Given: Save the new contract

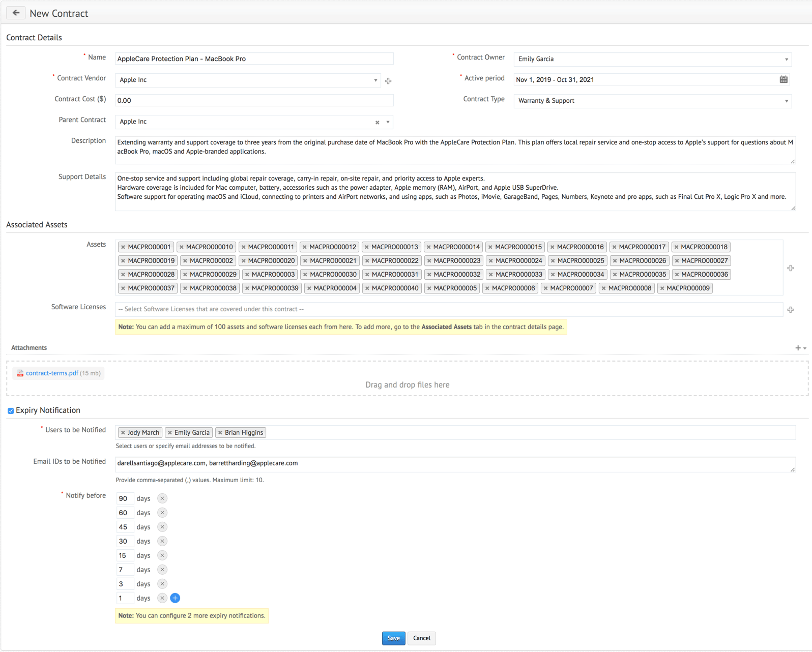Looking at the screenshot, I should click(x=393, y=638).
